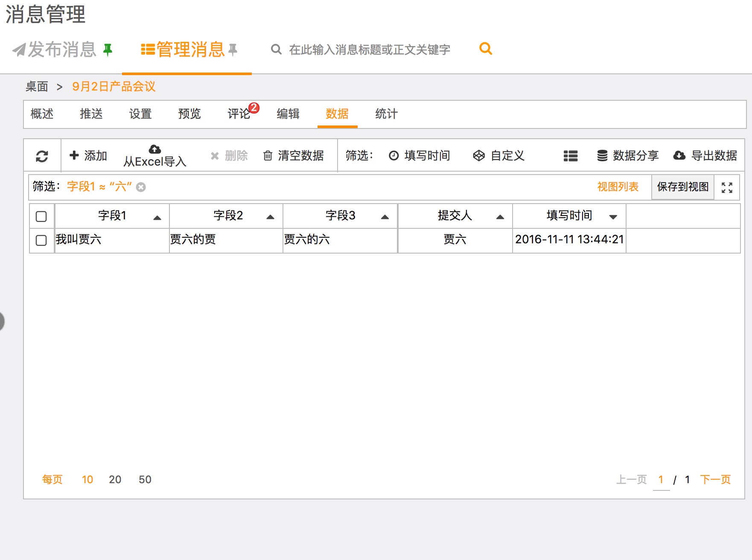The image size is (752, 560).
Task: Sort by 字段3 using its arrow
Action: (x=385, y=217)
